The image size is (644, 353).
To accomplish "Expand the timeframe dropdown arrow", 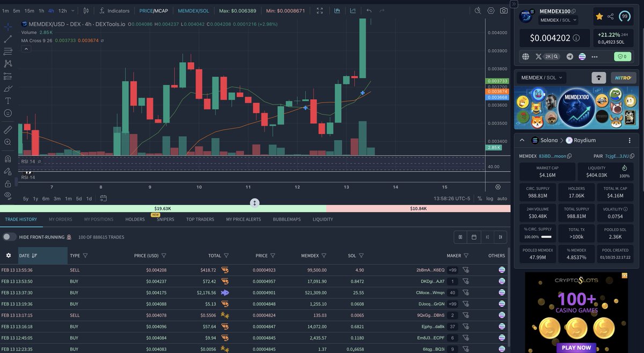I will pyautogui.click(x=74, y=11).
